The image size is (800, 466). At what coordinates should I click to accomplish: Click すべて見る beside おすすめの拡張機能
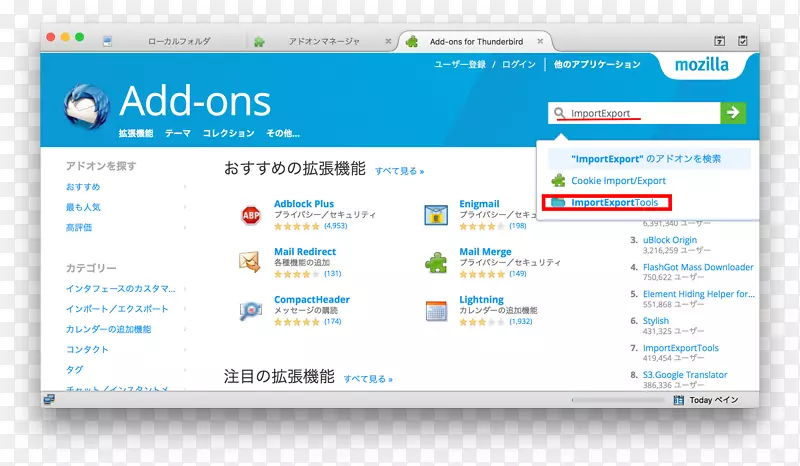[x=399, y=171]
